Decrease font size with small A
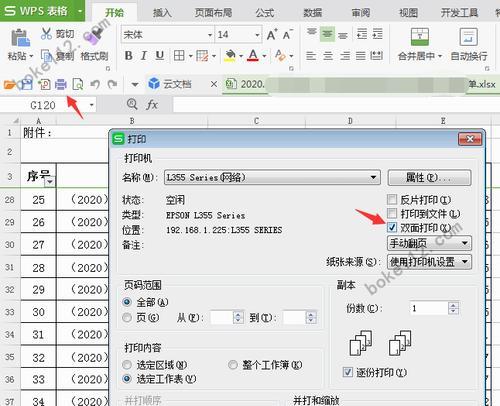 [x=287, y=35]
